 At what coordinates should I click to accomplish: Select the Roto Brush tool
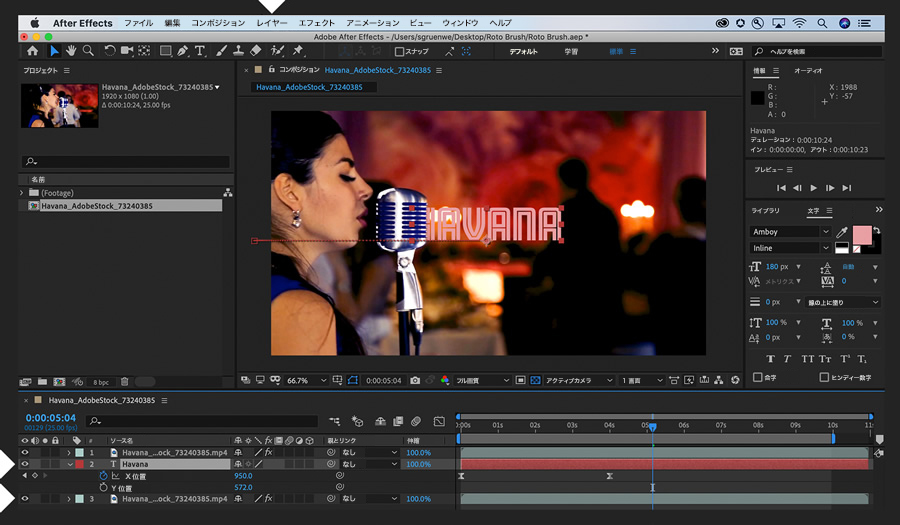[276, 51]
